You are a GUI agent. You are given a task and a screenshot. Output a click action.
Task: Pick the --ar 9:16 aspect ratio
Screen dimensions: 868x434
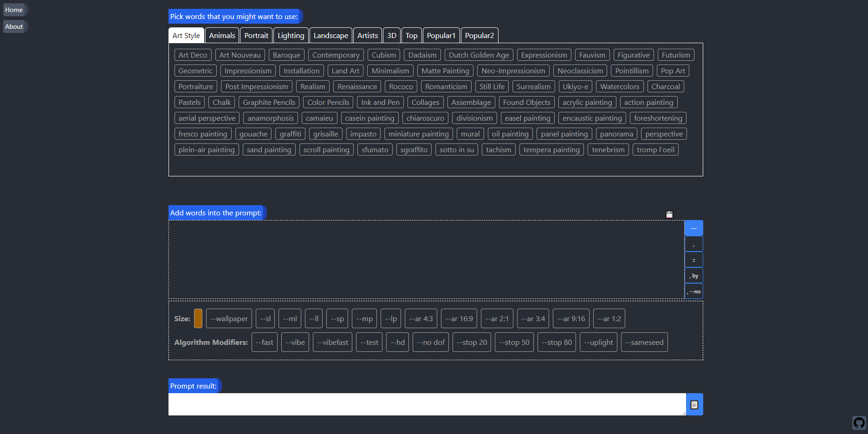[571, 318]
